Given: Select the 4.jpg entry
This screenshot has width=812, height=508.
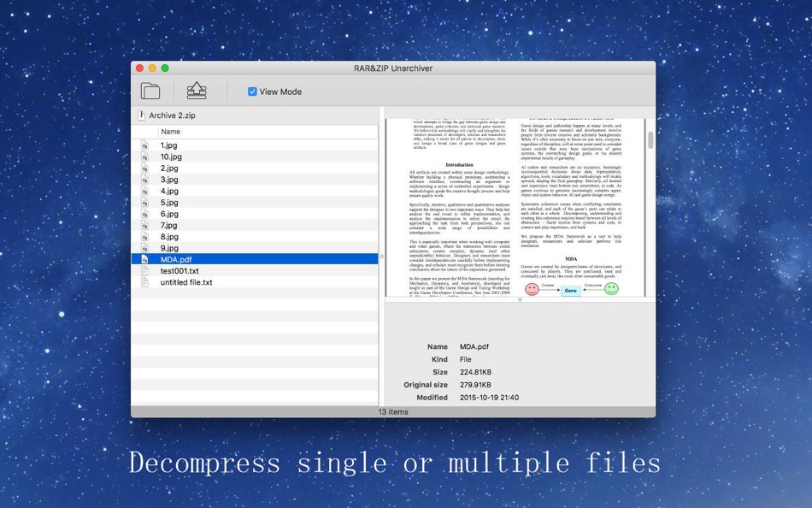Looking at the screenshot, I should coord(255,191).
